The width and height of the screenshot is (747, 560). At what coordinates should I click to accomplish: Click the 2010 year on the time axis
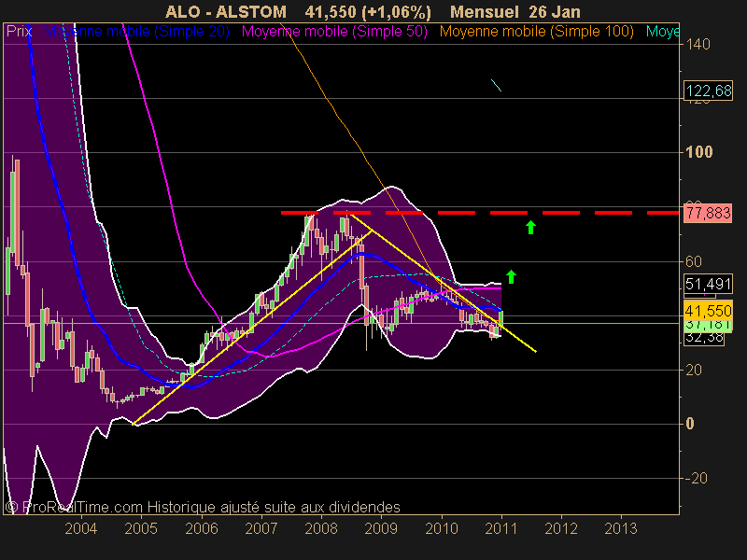tap(441, 528)
